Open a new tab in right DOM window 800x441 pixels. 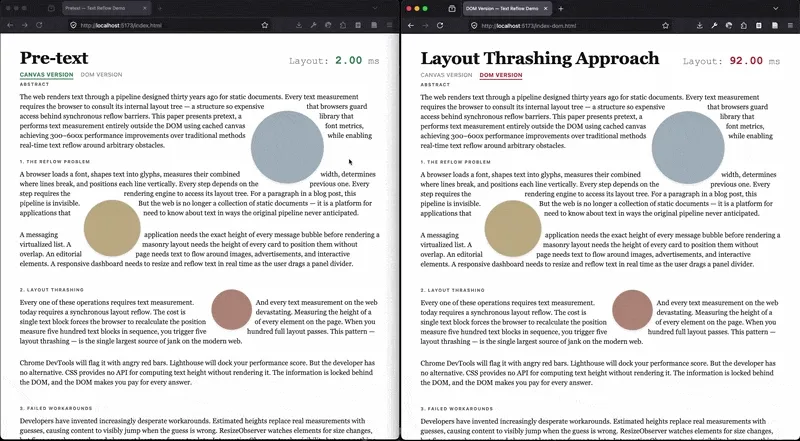click(561, 9)
